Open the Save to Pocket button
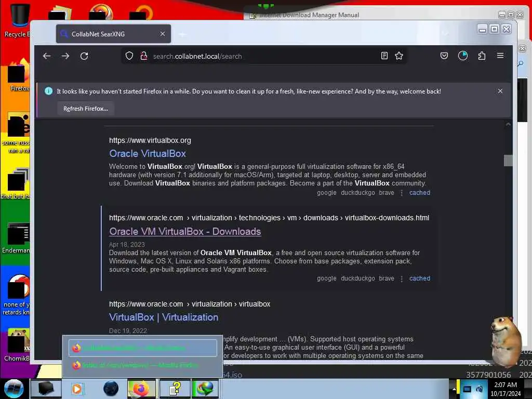The width and height of the screenshot is (532, 399). point(444,56)
